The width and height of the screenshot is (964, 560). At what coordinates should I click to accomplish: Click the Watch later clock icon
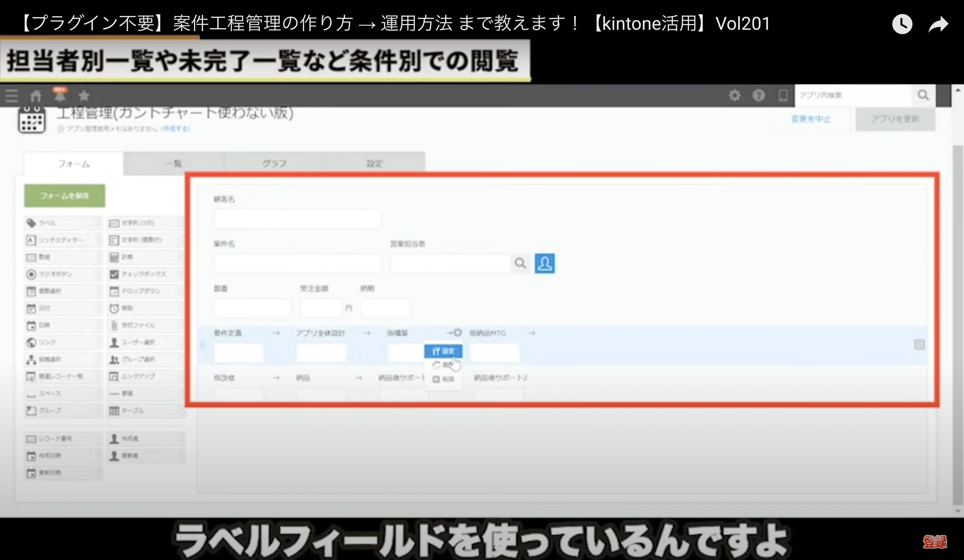pos(902,24)
